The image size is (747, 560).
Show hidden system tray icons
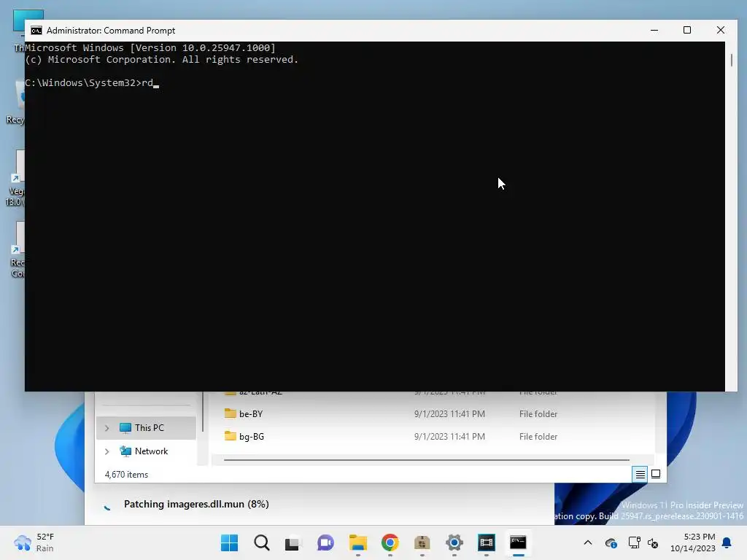[x=588, y=542]
